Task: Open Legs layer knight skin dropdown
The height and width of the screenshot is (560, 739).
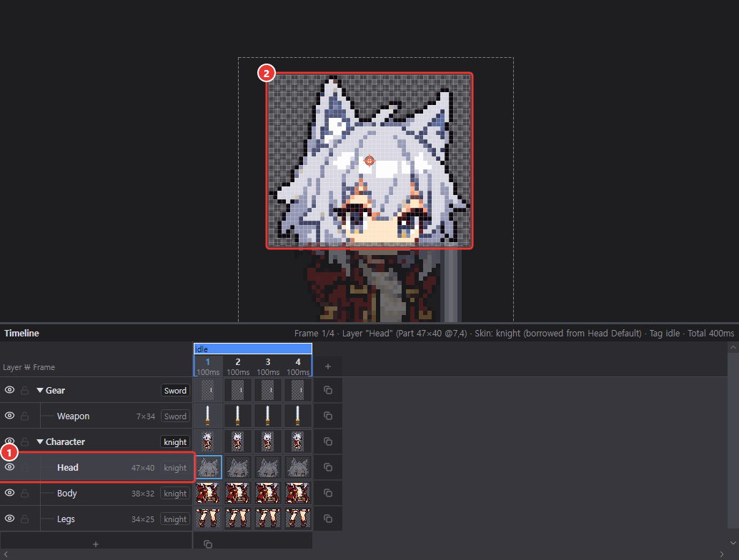Action: coord(175,519)
